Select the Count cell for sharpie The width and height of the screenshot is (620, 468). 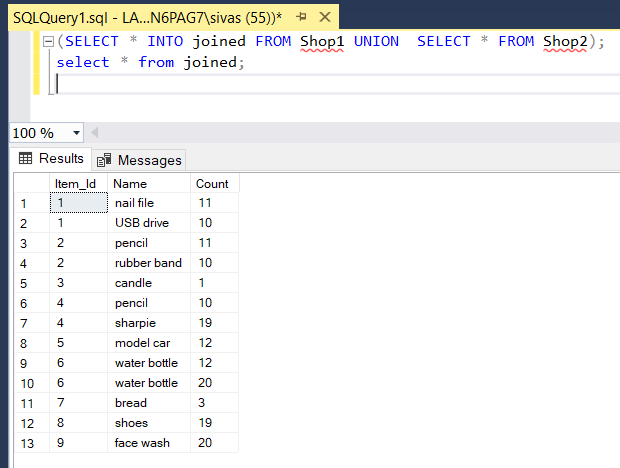pos(204,323)
